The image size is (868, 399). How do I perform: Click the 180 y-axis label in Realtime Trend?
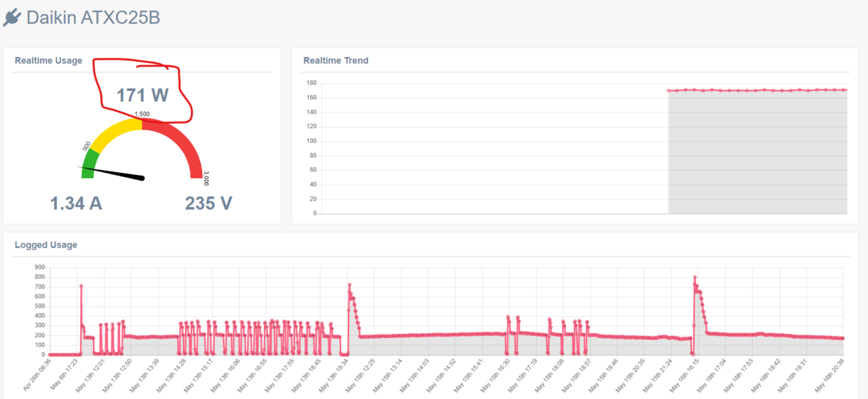coord(311,83)
